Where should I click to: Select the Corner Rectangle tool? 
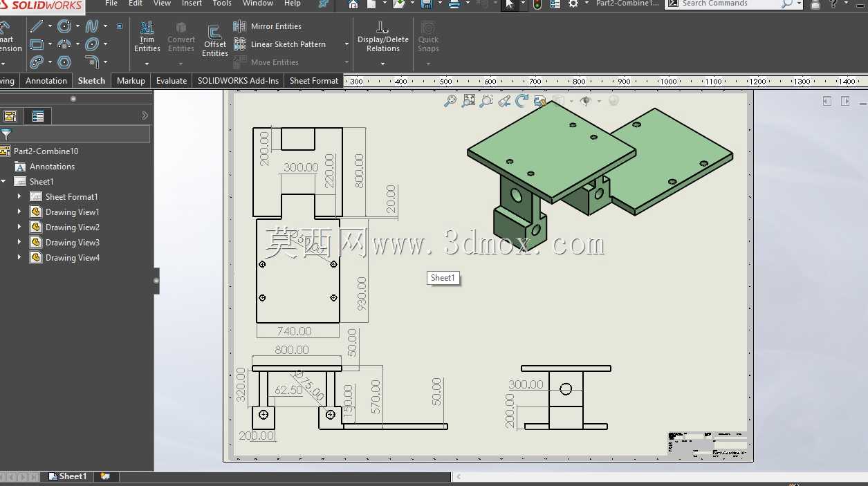(37, 44)
